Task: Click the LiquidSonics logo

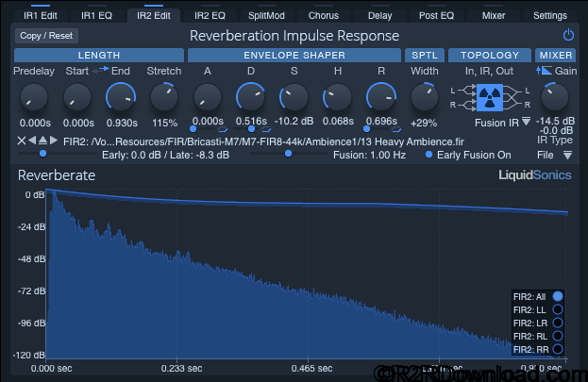Action: [535, 175]
